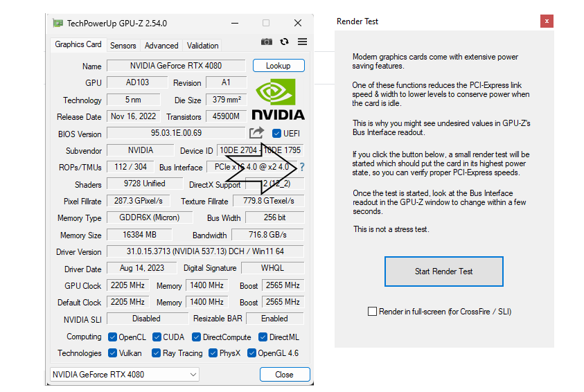Toggle the Ray Tracing checkbox
The width and height of the screenshot is (584, 392).
pyautogui.click(x=156, y=353)
